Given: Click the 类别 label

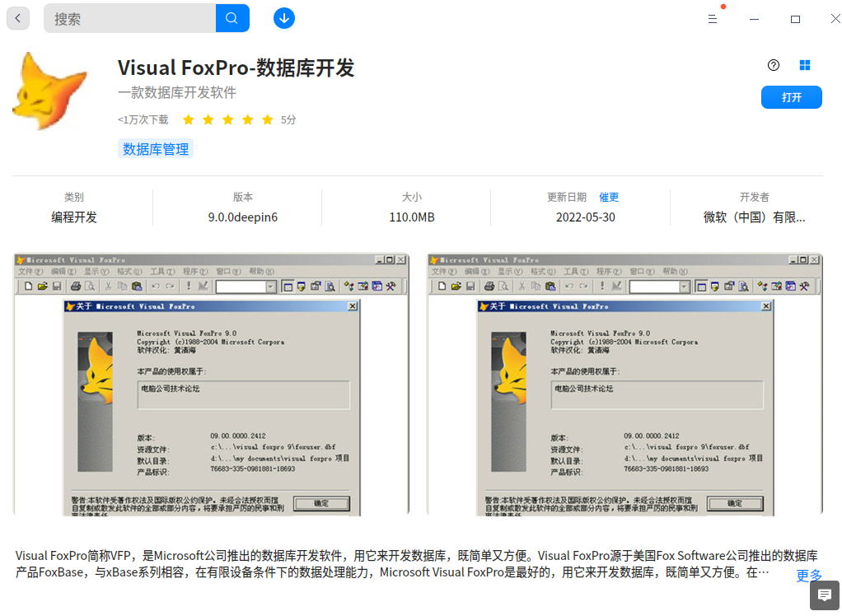Looking at the screenshot, I should [74, 197].
